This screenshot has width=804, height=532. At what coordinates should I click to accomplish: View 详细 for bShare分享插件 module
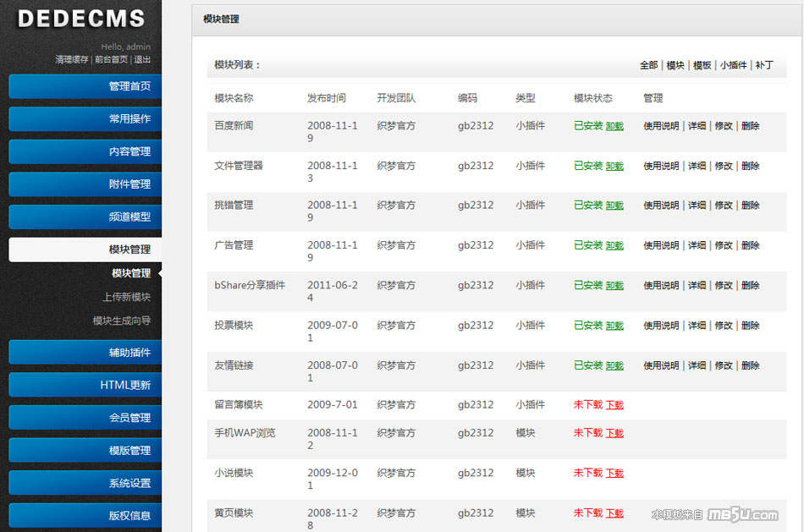pyautogui.click(x=697, y=286)
